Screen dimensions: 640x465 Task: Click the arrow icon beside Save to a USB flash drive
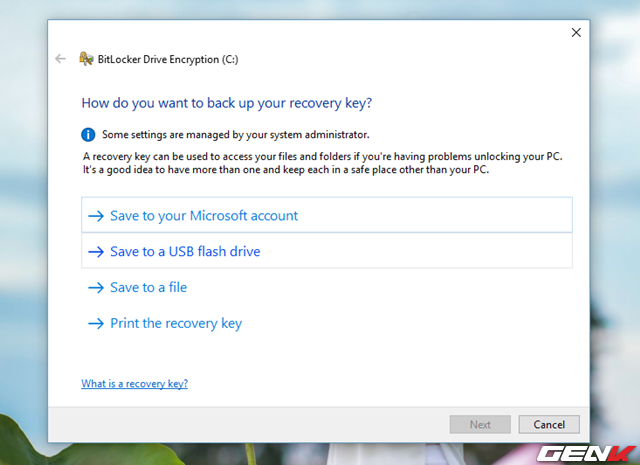click(x=96, y=252)
